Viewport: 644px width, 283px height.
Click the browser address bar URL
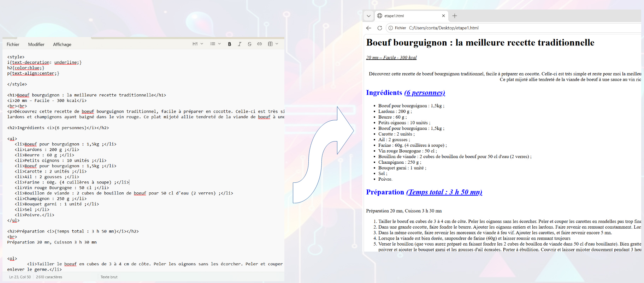click(444, 28)
